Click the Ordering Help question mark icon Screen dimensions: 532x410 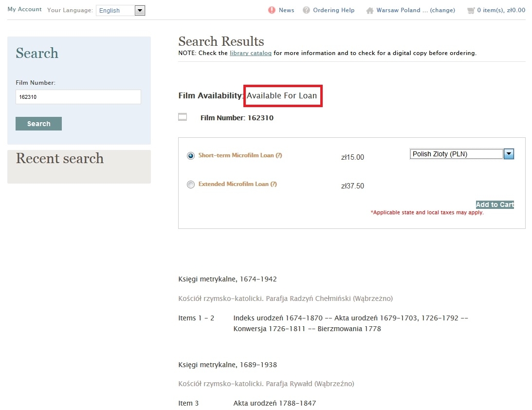tap(306, 10)
